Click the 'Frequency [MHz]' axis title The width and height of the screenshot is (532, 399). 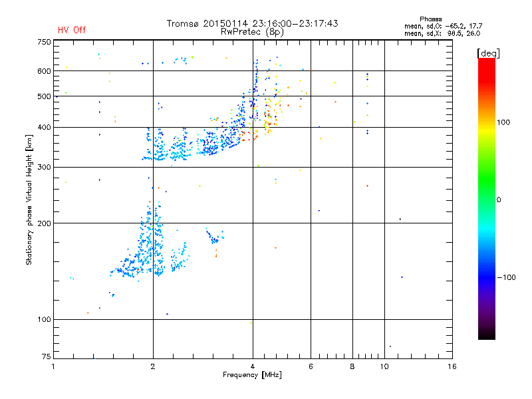[252, 375]
